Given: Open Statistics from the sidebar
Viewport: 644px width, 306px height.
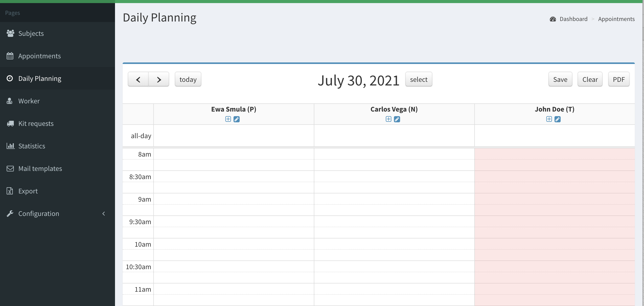Looking at the screenshot, I should click(32, 146).
